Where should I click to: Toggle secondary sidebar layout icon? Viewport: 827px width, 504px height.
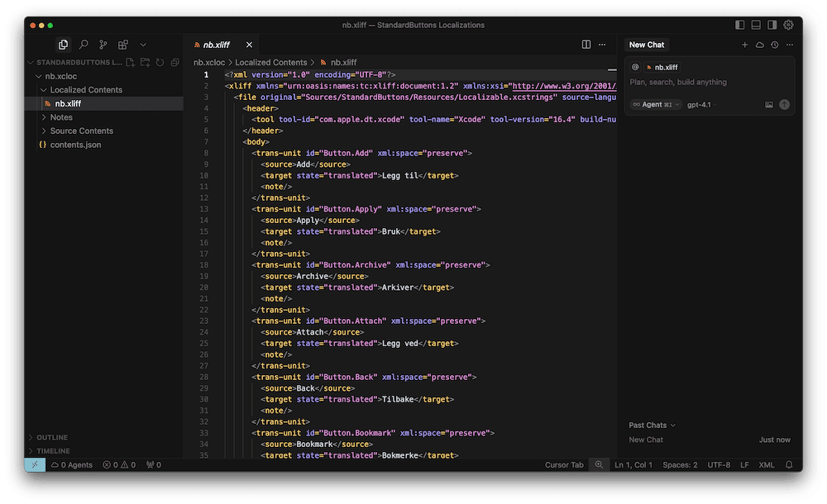[772, 25]
